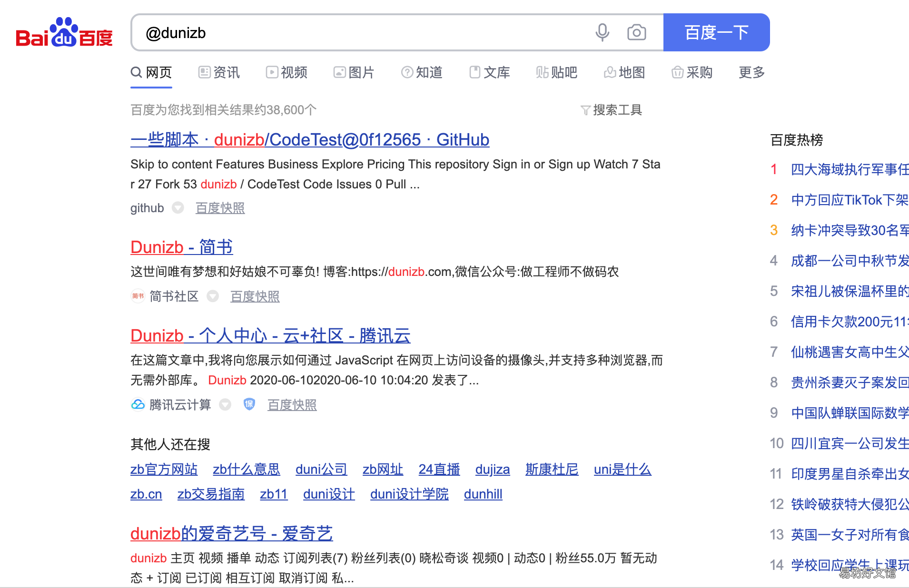Open the Dunizb - 简书 result
This screenshot has width=909, height=588.
point(182,247)
